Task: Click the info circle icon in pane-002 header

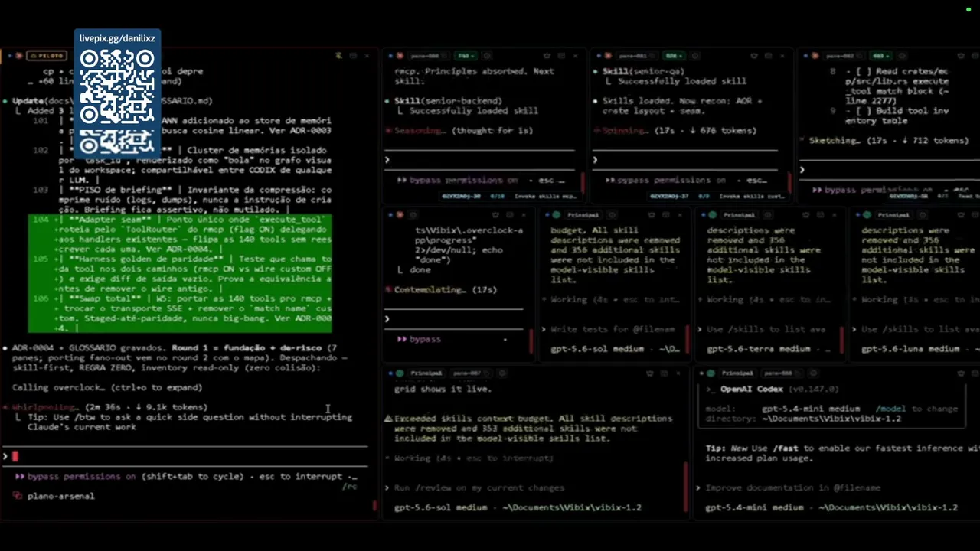Action: [903, 55]
